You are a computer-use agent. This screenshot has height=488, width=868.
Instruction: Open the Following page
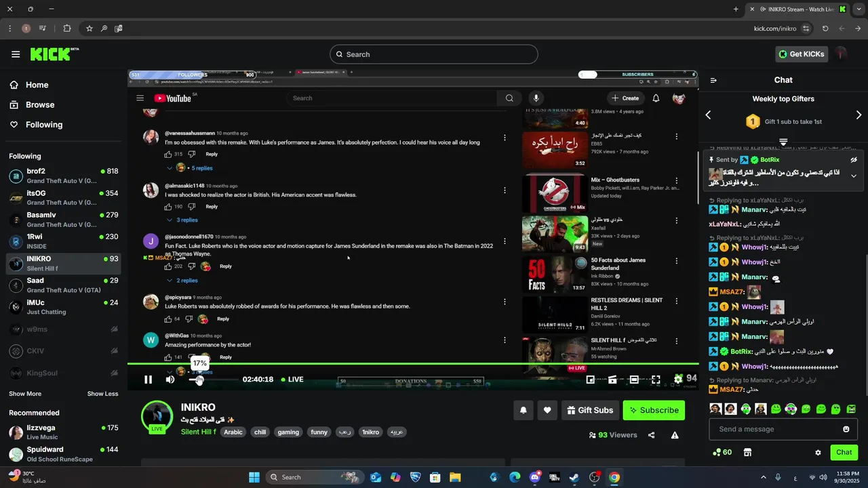(35, 125)
